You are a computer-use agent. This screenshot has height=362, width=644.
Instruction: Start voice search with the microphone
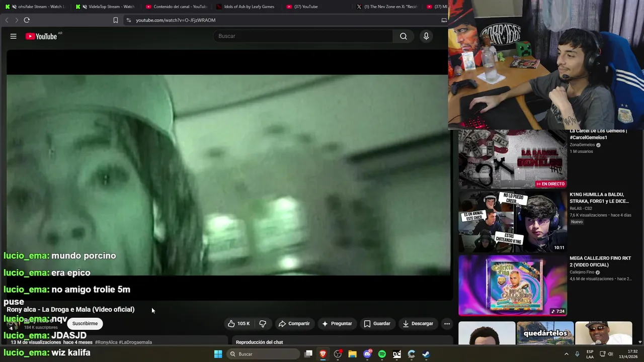[426, 36]
